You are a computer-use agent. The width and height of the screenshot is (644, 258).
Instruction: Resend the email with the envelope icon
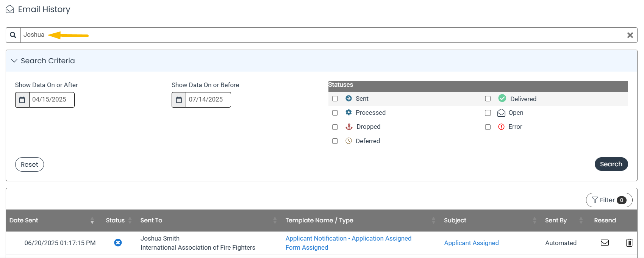605,242
